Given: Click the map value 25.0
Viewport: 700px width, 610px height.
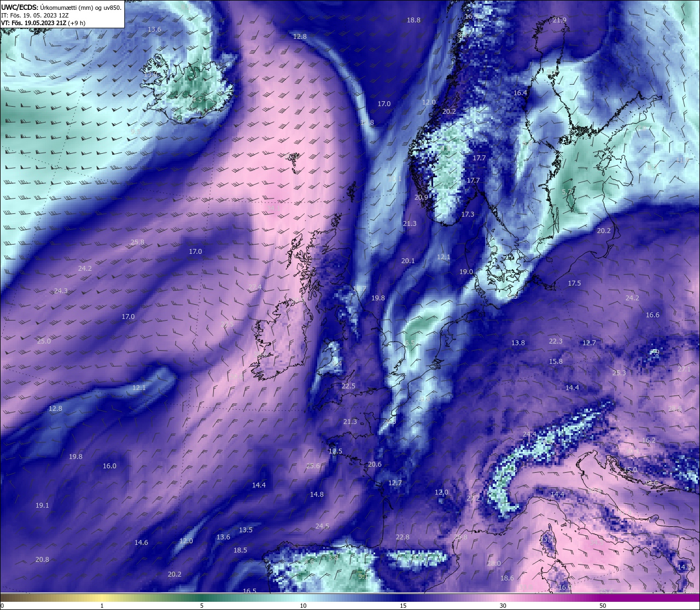Looking at the screenshot, I should 44,341.
